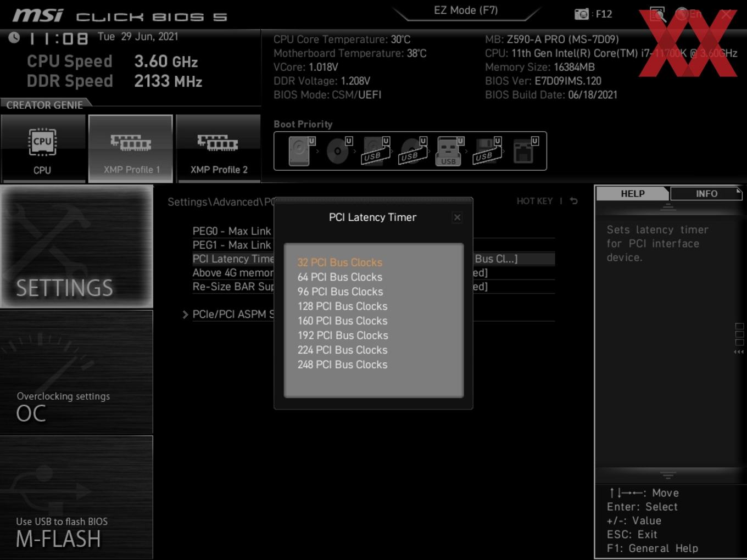Choose 192 PCI Bus Clocks

(x=343, y=335)
